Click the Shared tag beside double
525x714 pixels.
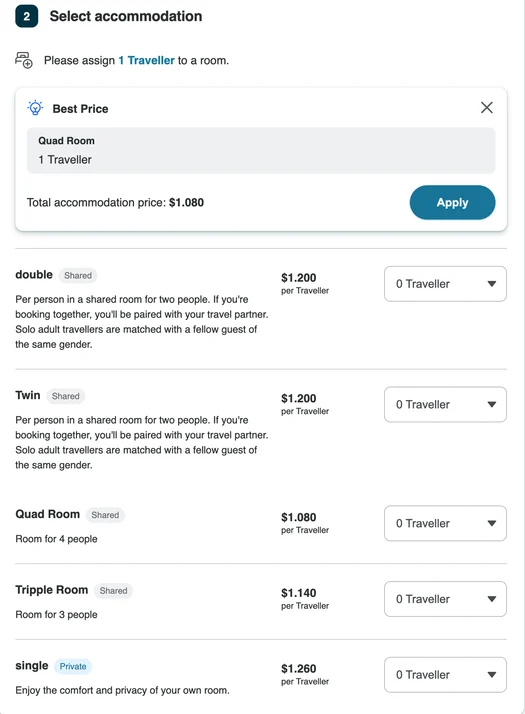click(x=78, y=275)
